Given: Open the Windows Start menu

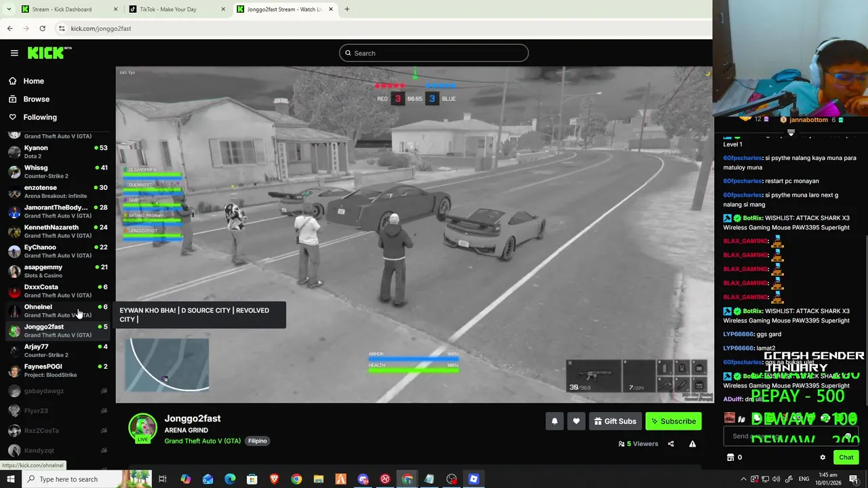Looking at the screenshot, I should [10, 479].
